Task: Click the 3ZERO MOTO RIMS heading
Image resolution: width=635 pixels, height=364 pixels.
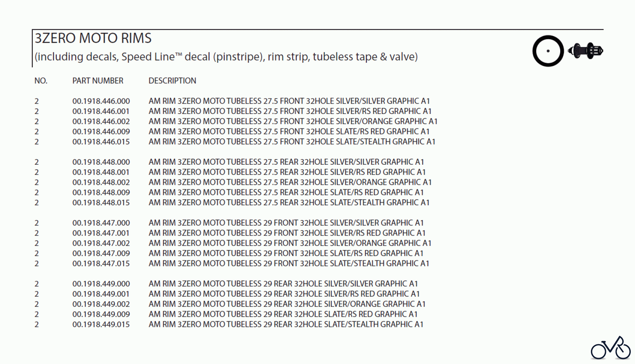Action: tap(93, 38)
